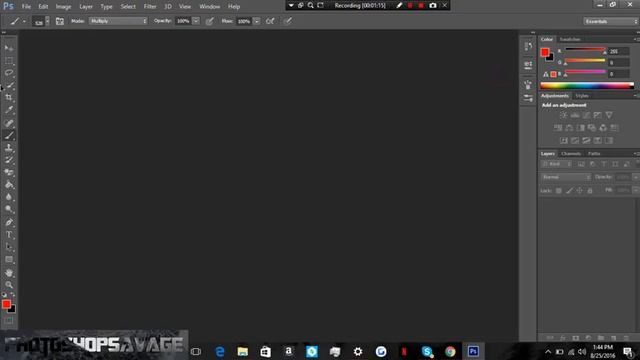Open the Image menu
Image resolution: width=640 pixels, height=360 pixels.
tap(63, 7)
